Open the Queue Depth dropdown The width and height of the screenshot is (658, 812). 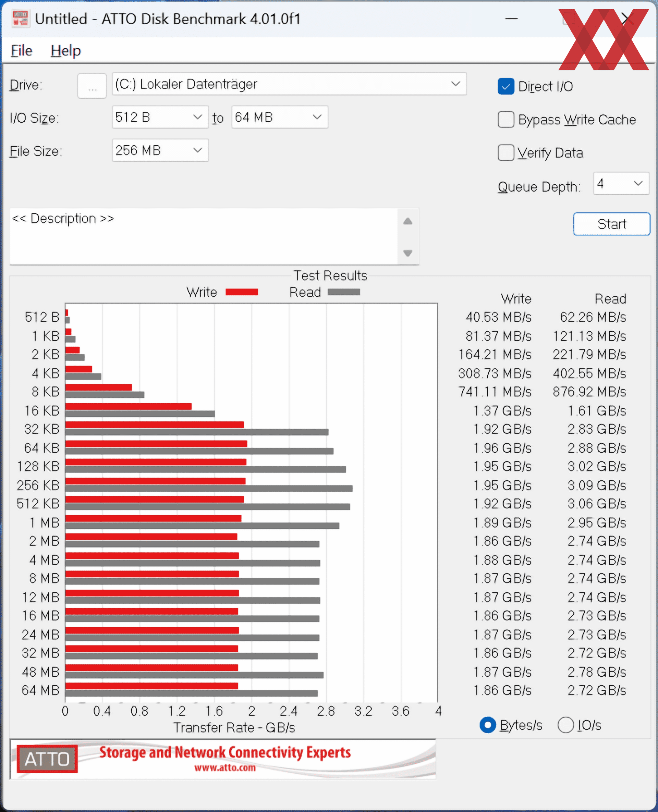621,184
